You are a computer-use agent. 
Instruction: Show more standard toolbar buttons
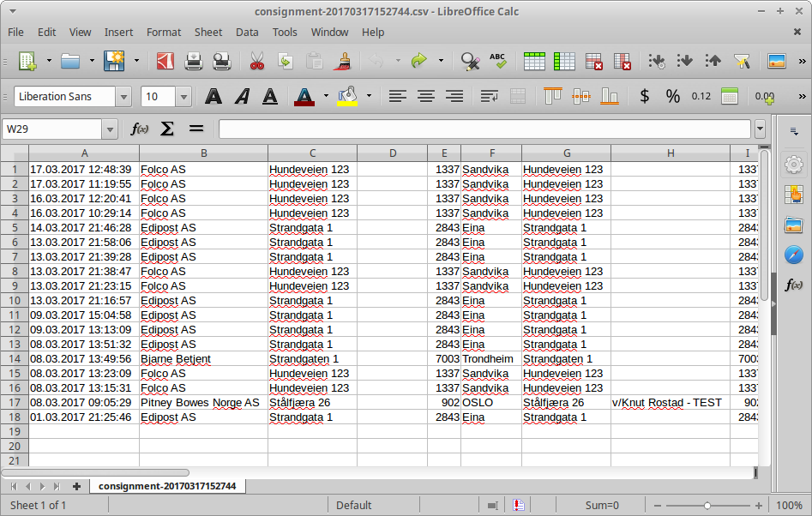803,61
